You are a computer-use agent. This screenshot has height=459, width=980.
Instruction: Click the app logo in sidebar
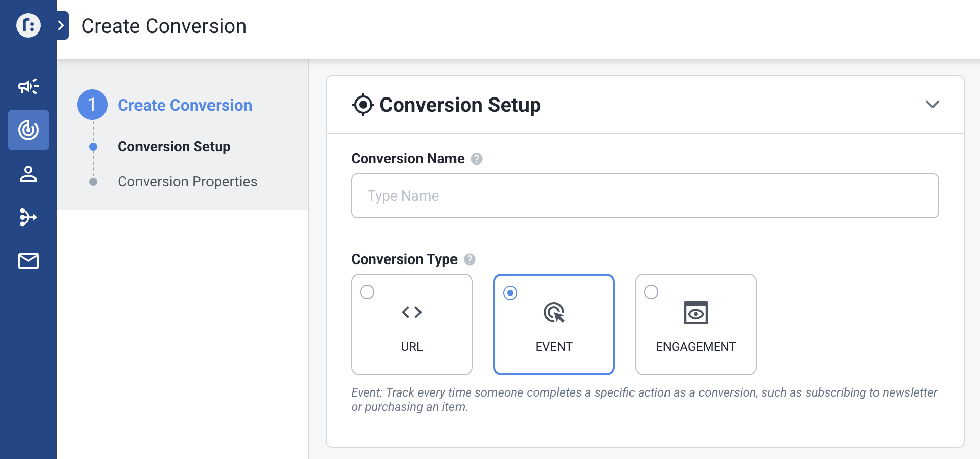click(x=28, y=25)
